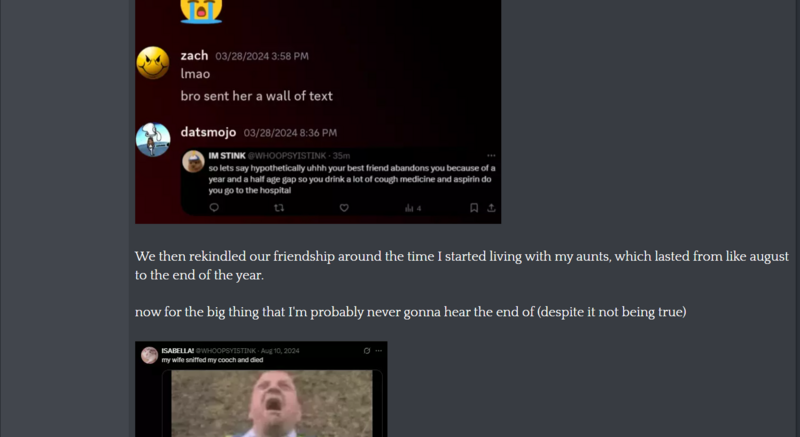Image resolution: width=800 pixels, height=437 pixels.
Task: Open the three-dot menu on ISABELLA tweet
Action: pyautogui.click(x=379, y=351)
